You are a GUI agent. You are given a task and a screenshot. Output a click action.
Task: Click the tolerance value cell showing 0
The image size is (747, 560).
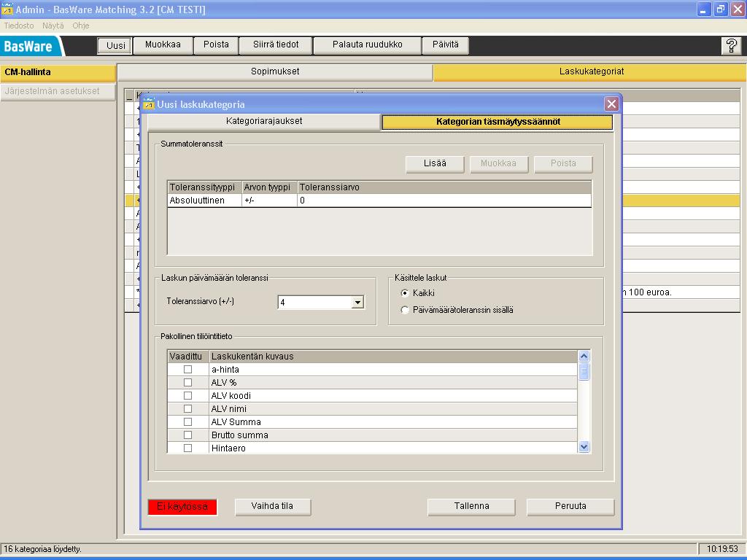click(x=444, y=201)
